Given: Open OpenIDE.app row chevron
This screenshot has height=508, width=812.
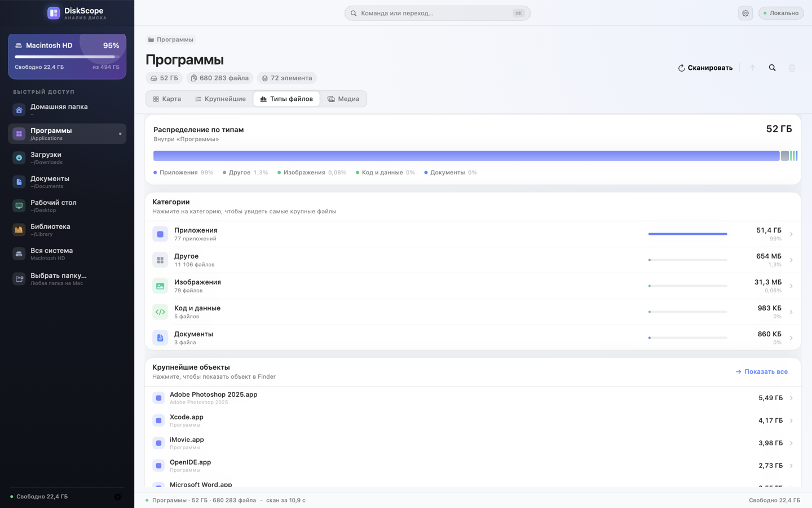Looking at the screenshot, I should coord(791,466).
